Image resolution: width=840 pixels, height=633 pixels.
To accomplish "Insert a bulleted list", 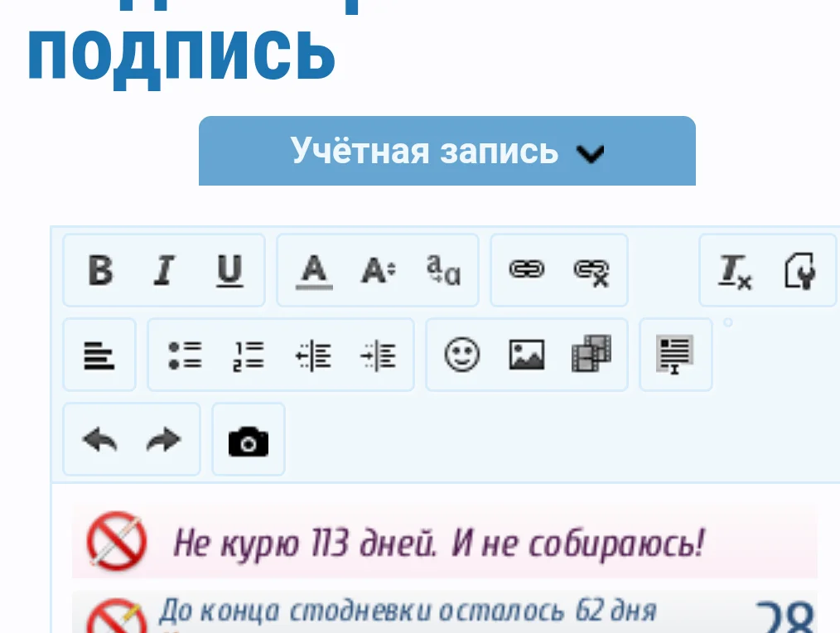I will [x=185, y=355].
